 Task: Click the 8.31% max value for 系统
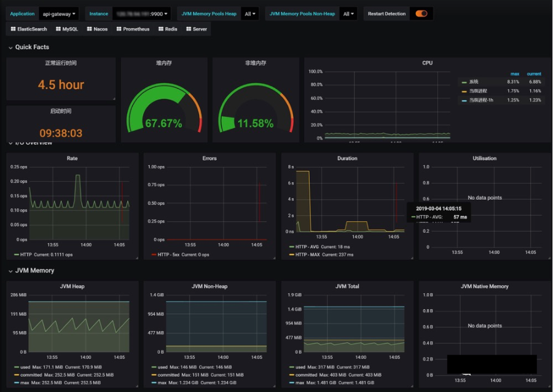[x=513, y=82]
